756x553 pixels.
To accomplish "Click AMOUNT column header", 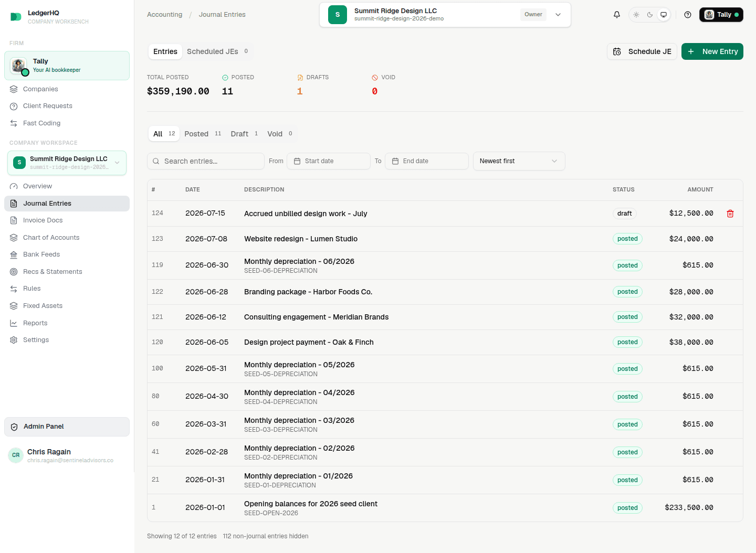I will (700, 189).
